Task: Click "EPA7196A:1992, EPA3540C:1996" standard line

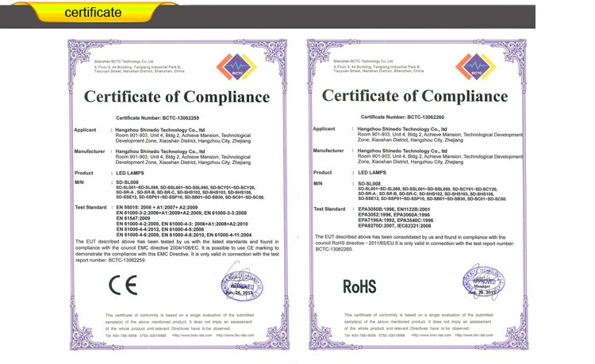Action: (395, 220)
